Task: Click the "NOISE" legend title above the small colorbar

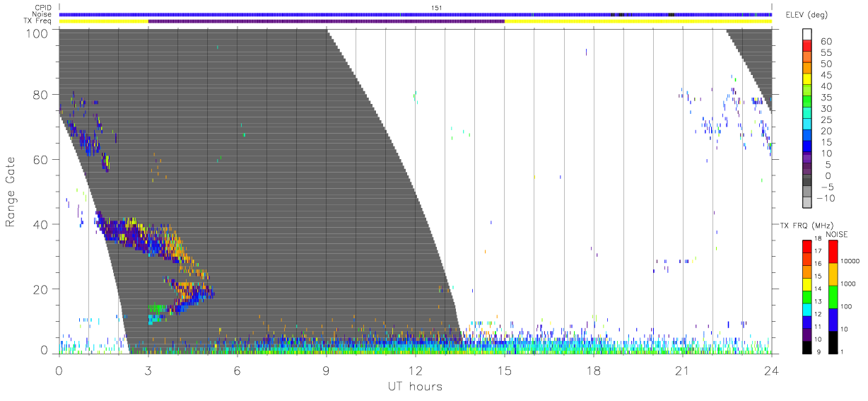Action: [836, 234]
